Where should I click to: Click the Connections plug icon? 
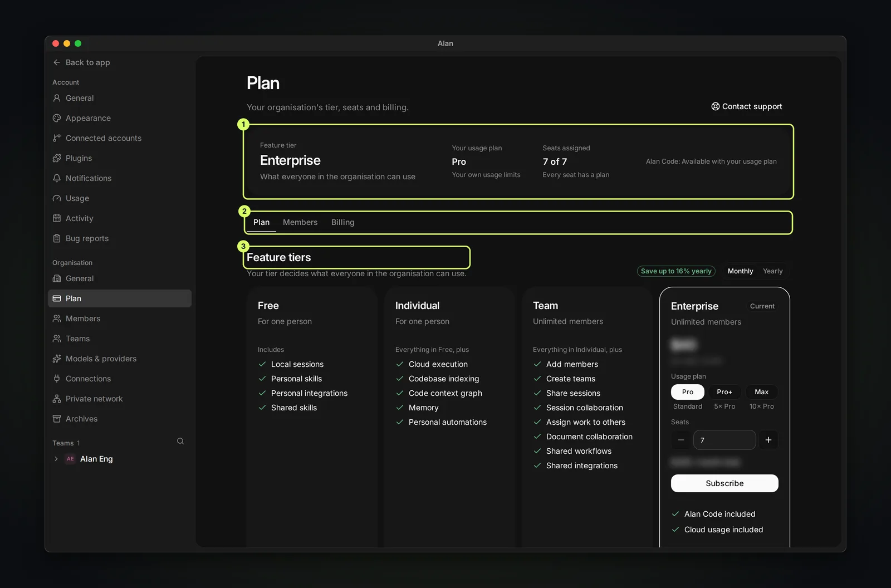click(x=57, y=379)
